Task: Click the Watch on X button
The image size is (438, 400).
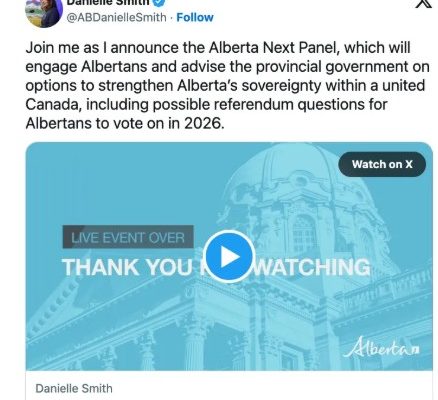Action: point(382,164)
